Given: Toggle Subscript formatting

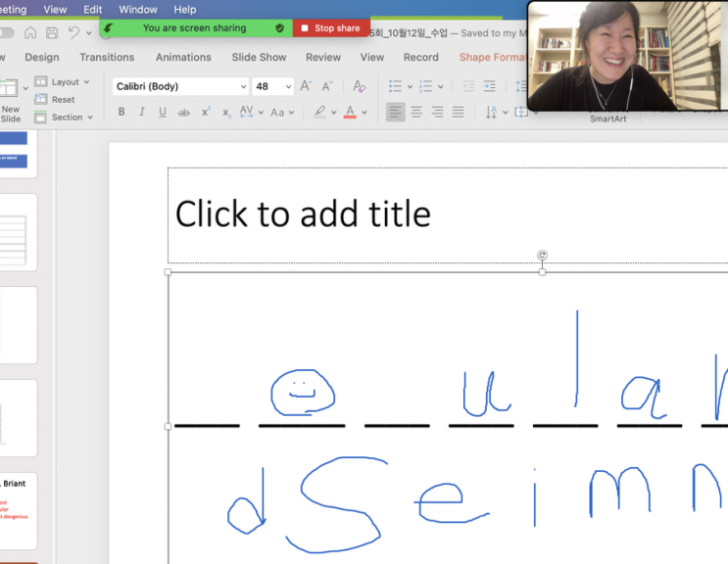Looking at the screenshot, I should (226, 113).
